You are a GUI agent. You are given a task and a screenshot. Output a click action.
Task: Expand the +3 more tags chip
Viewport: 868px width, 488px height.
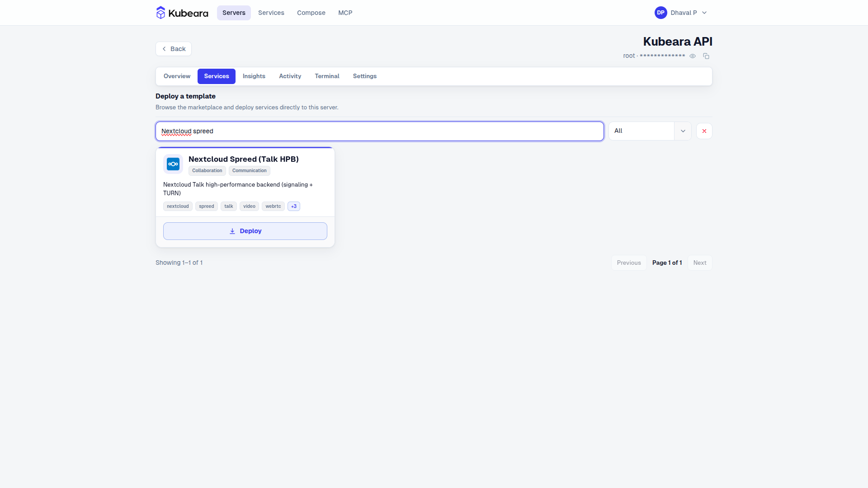coord(294,206)
